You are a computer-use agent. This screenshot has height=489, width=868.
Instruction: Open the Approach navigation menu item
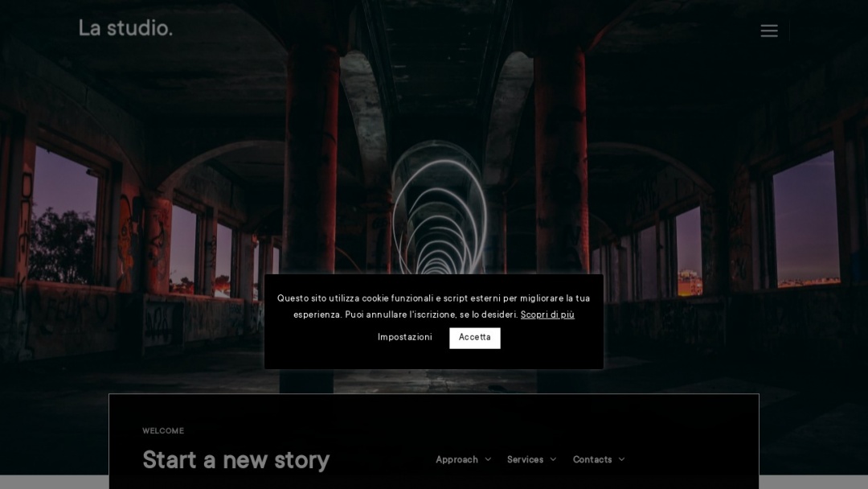[457, 459]
